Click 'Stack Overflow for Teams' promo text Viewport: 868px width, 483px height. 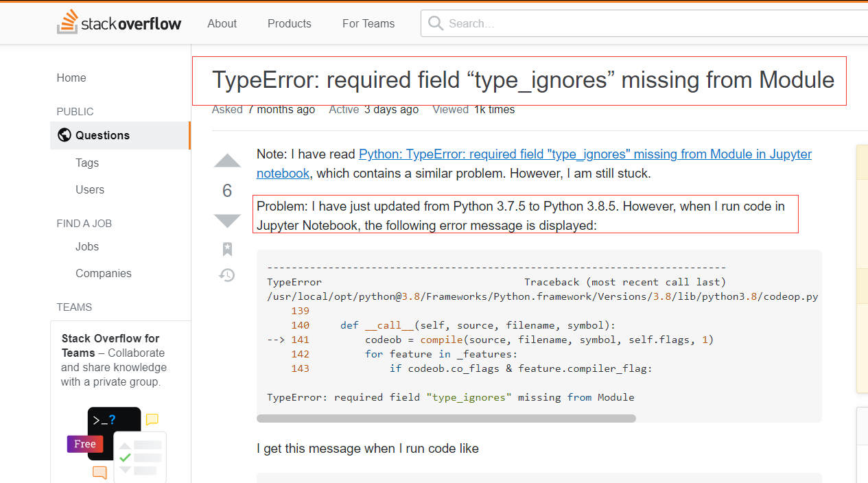click(113, 360)
